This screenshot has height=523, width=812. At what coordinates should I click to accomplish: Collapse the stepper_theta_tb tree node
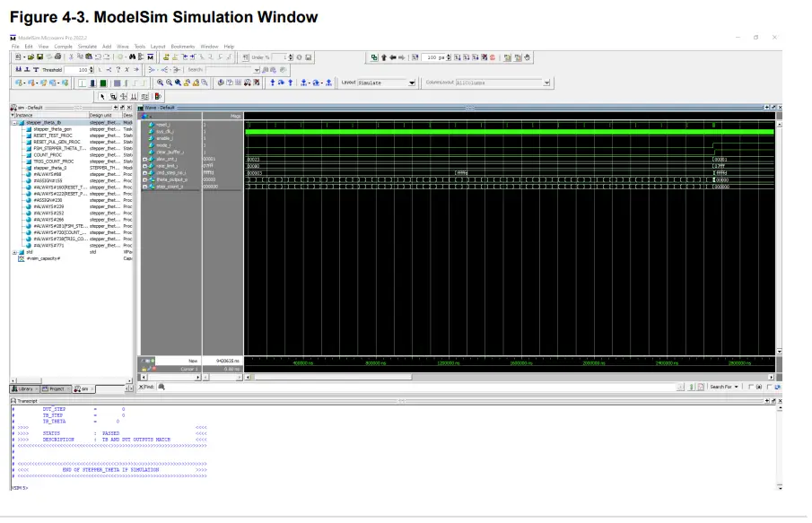(x=14, y=123)
